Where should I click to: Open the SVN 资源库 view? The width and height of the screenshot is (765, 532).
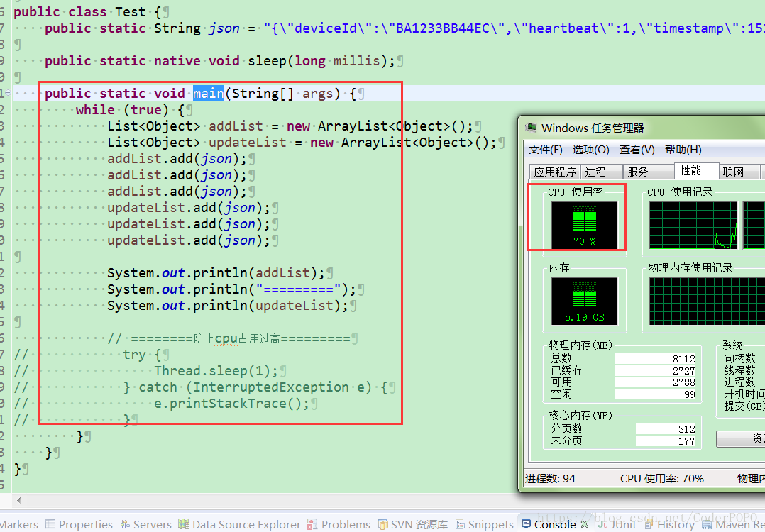click(413, 524)
